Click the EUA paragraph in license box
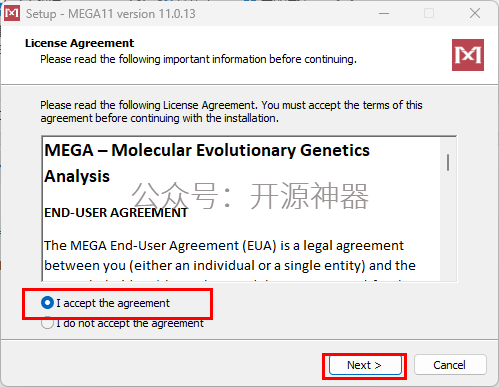This screenshot has height=387, width=499. 230,256
